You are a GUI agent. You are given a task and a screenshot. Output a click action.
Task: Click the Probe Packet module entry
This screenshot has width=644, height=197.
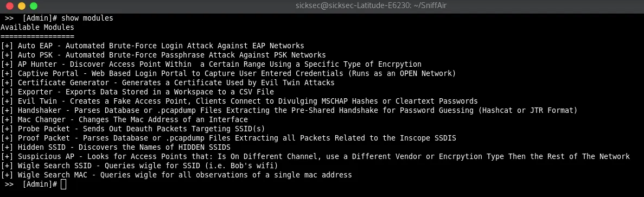(x=133, y=129)
